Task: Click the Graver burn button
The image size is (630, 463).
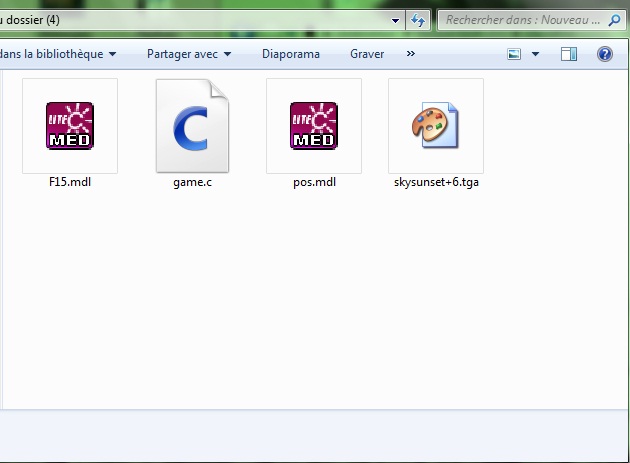Action: [x=367, y=54]
